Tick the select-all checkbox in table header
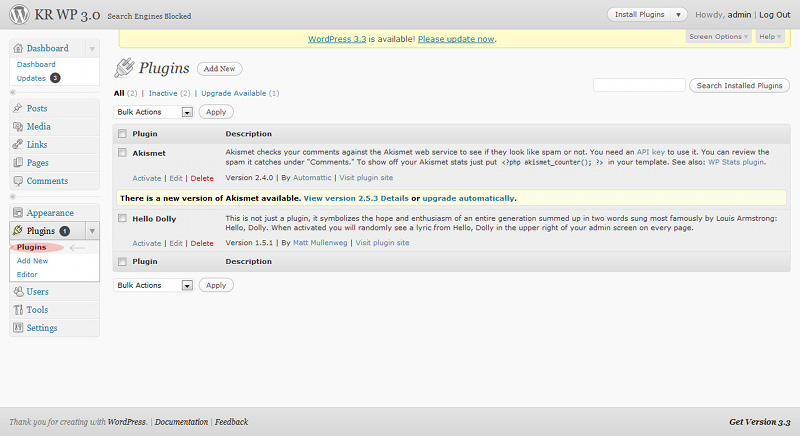800x436 pixels. 122,134
